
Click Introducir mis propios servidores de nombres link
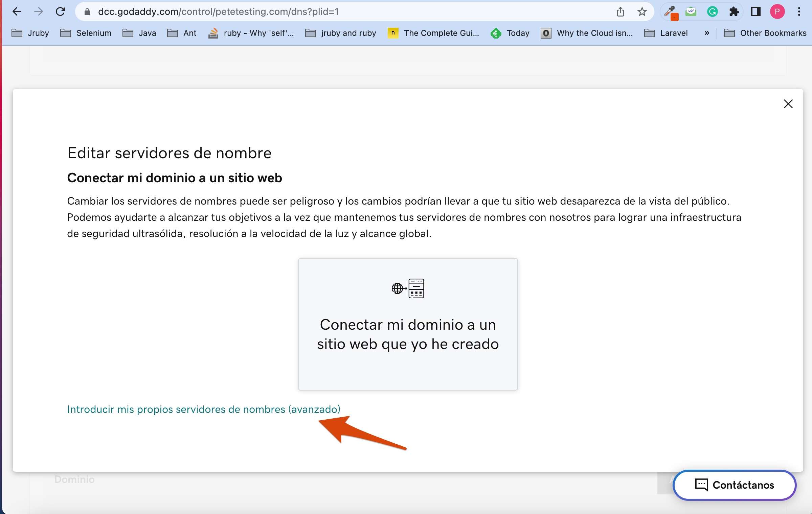[x=203, y=409]
